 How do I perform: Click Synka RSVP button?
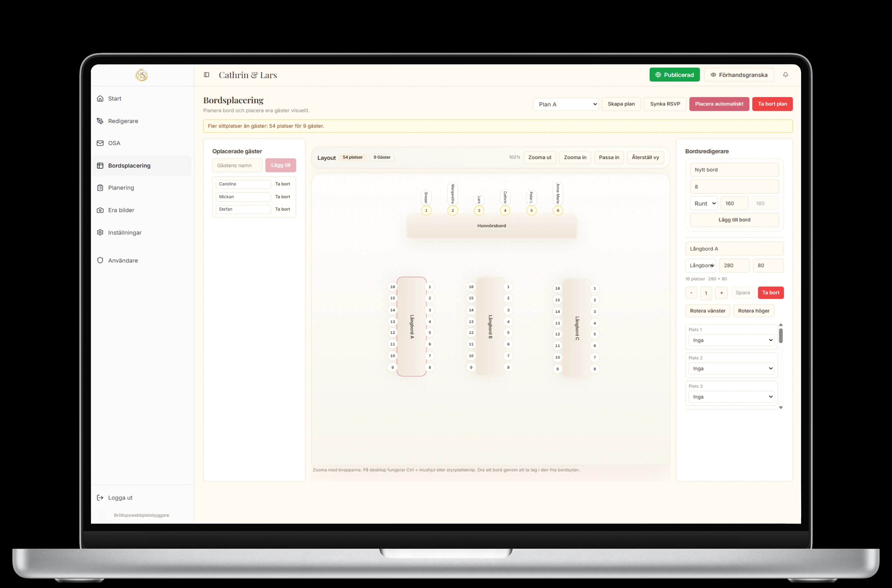[665, 104]
